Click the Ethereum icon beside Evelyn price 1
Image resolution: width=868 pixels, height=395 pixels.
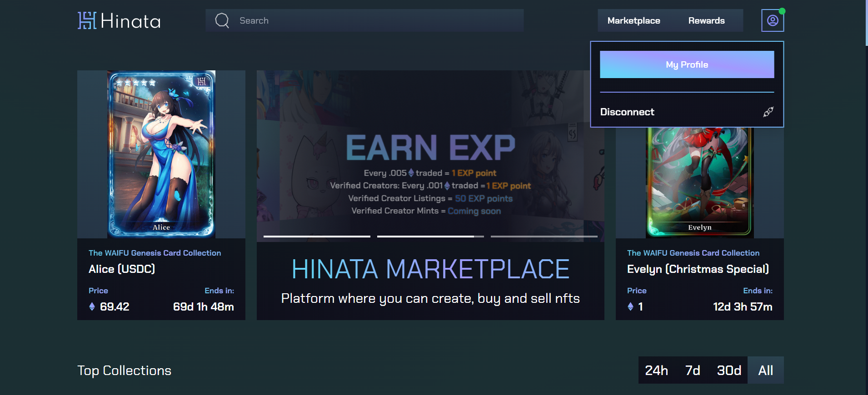630,307
